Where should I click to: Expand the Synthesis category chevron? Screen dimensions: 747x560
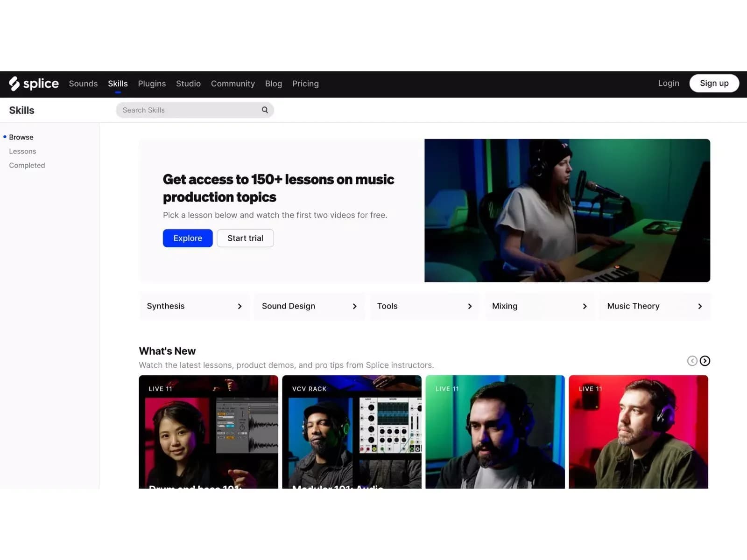tap(240, 307)
